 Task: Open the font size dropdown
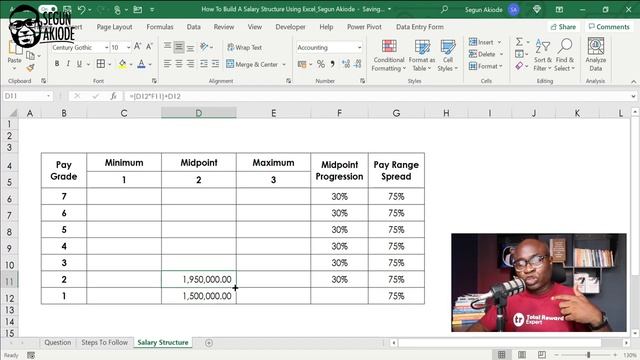click(x=128, y=48)
